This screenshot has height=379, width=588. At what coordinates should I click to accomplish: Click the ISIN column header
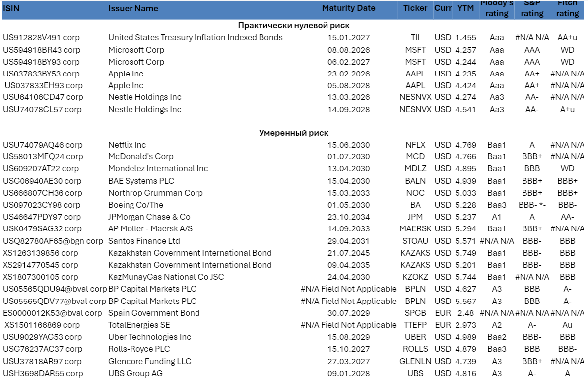click(11, 8)
